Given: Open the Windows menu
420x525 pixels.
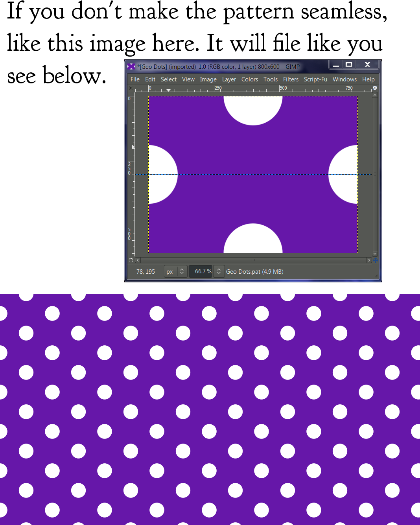Looking at the screenshot, I should click(x=344, y=79).
